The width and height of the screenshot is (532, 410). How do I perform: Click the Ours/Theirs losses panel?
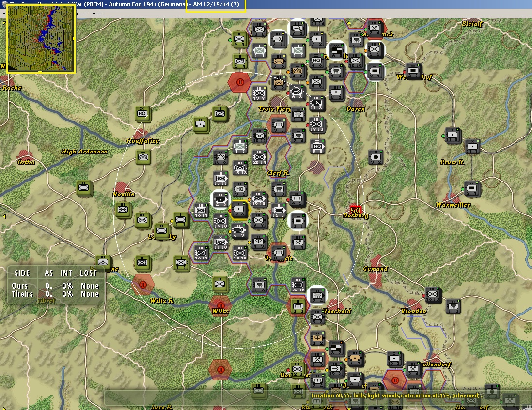(x=56, y=284)
